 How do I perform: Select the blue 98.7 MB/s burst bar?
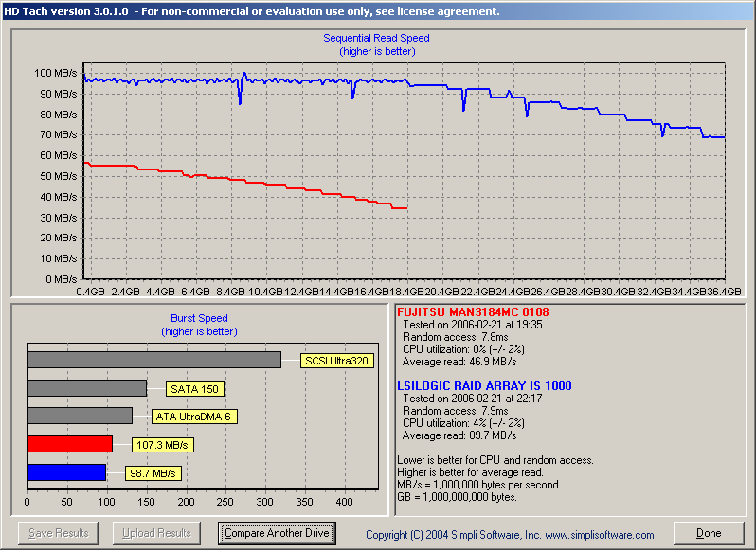pos(66,472)
